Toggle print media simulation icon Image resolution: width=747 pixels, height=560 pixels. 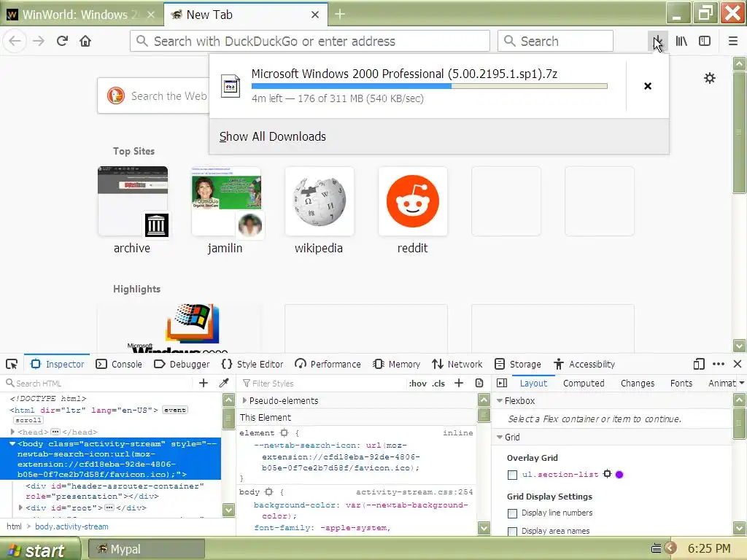[479, 383]
